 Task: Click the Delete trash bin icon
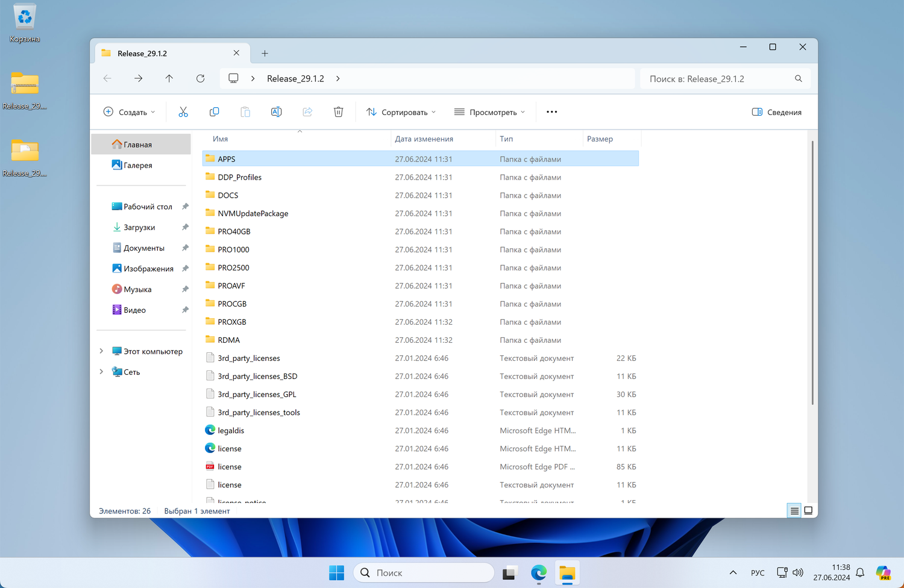coord(338,112)
